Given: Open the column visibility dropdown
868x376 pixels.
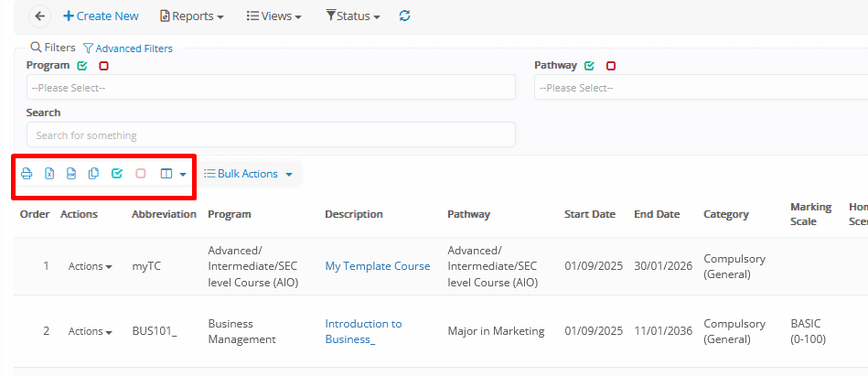Looking at the screenshot, I should [x=173, y=174].
